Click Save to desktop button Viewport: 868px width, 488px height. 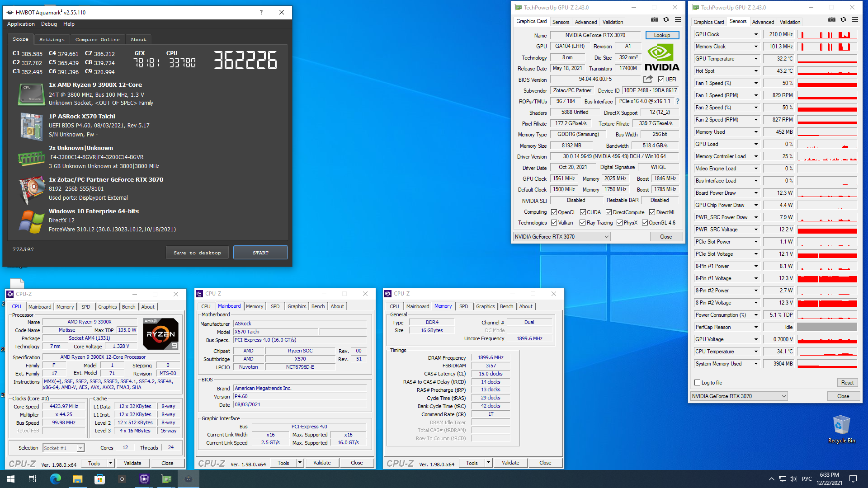[197, 253]
